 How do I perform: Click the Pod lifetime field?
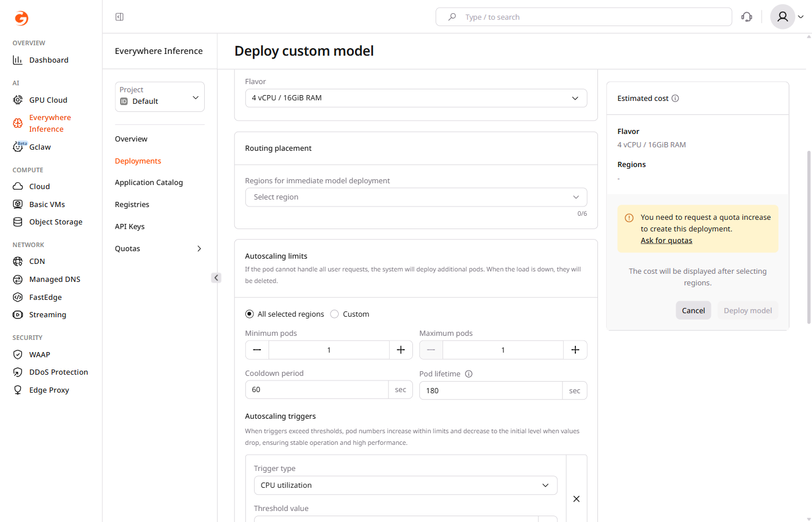tap(491, 390)
